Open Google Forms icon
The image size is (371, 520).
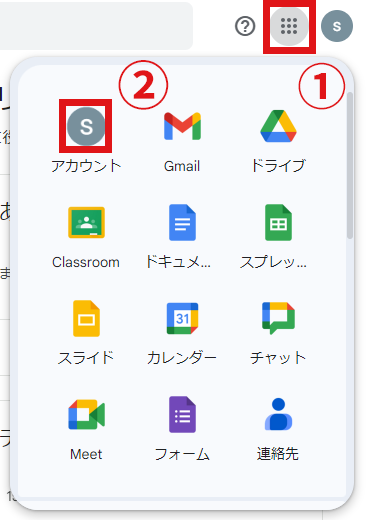[x=182, y=414]
